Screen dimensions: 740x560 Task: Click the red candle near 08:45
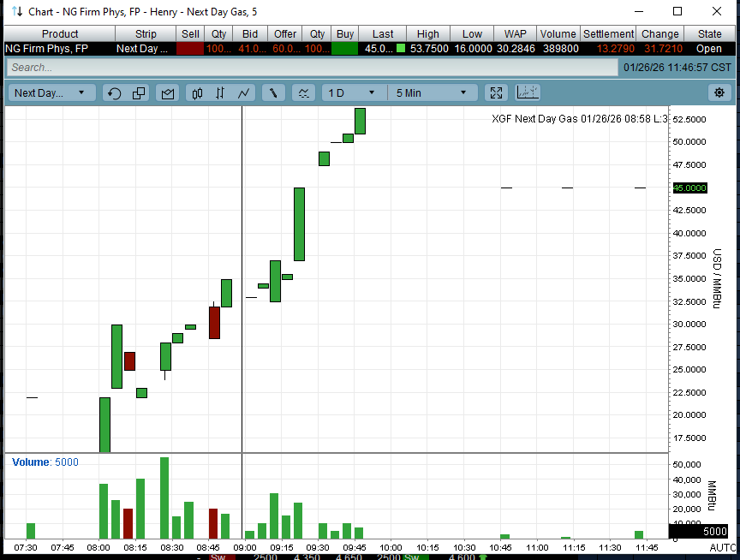[x=214, y=323]
